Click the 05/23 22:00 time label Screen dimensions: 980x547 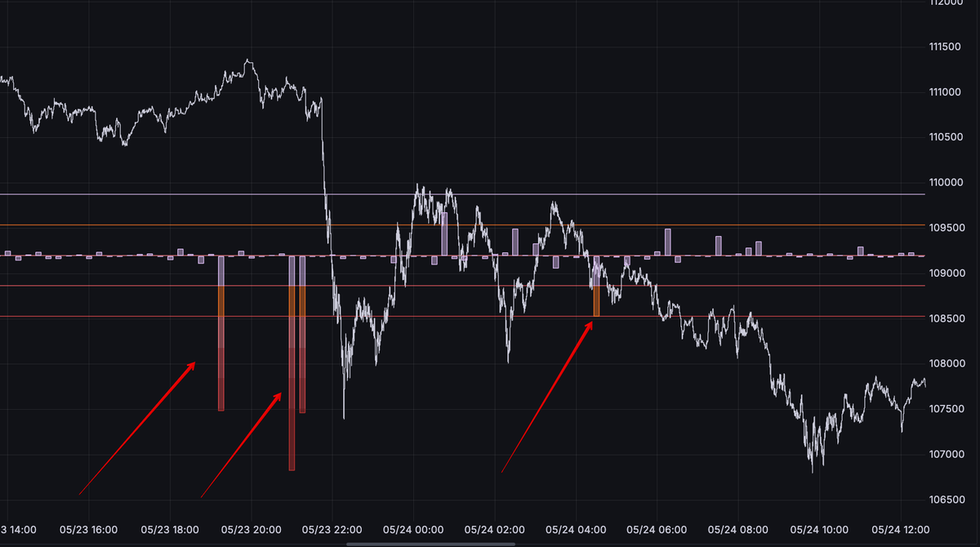click(x=332, y=530)
